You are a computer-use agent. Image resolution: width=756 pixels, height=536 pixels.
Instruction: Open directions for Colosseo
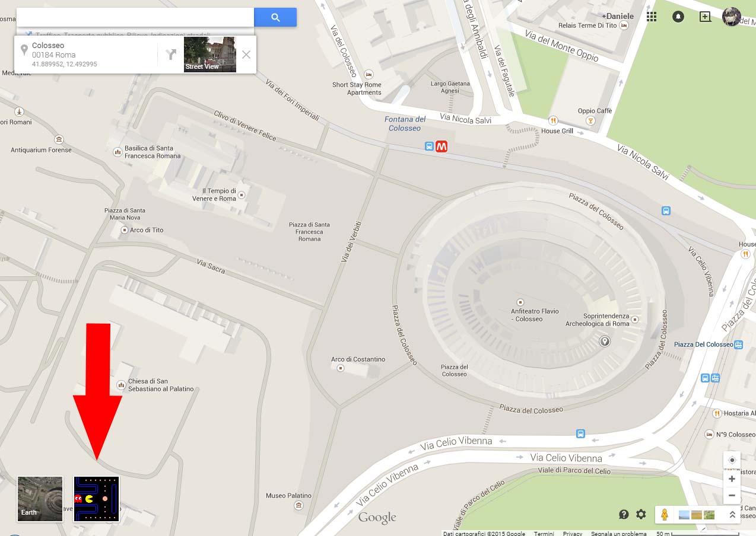tap(171, 55)
